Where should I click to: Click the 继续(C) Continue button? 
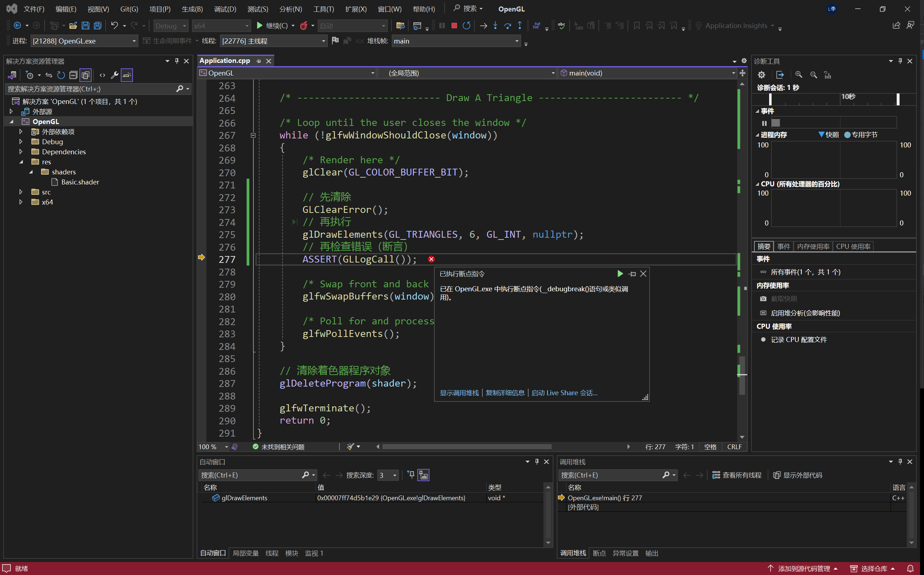click(x=272, y=26)
